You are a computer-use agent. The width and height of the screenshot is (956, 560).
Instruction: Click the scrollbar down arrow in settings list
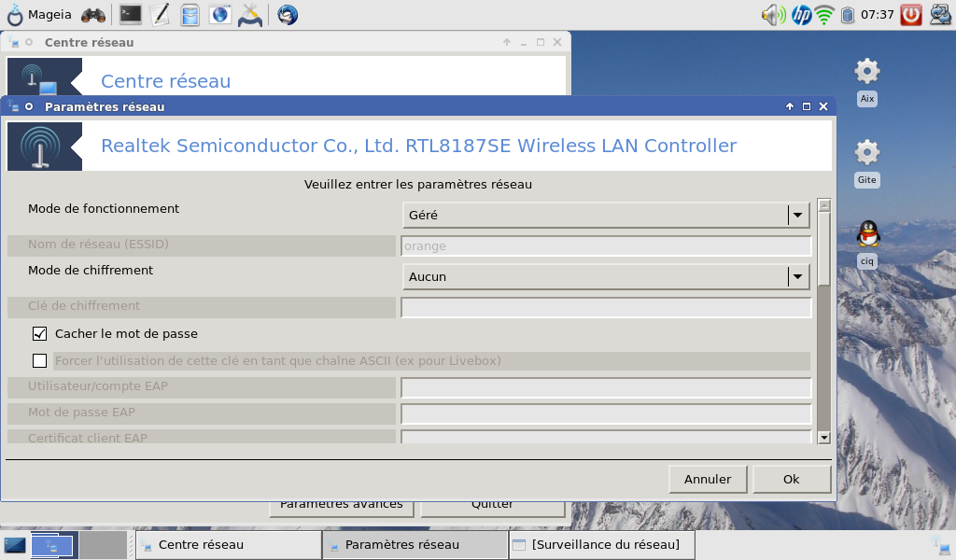click(824, 437)
